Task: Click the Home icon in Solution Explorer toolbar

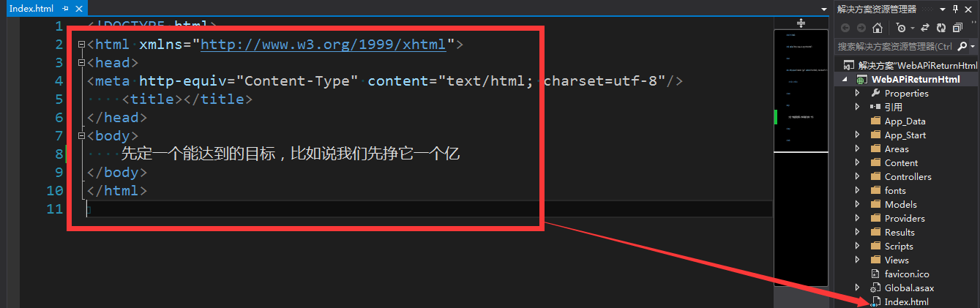Action: [877, 28]
